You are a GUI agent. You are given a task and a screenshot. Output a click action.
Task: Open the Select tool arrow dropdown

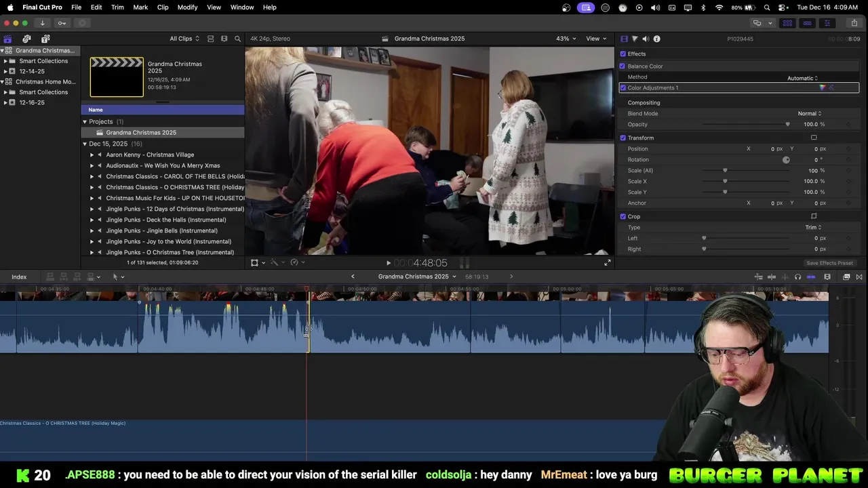pos(118,277)
